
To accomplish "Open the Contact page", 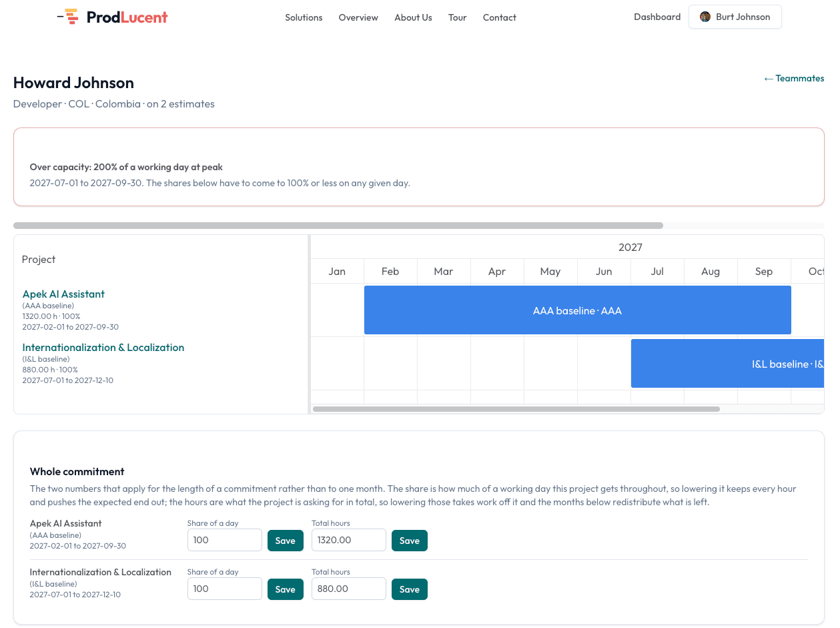I will (x=500, y=17).
